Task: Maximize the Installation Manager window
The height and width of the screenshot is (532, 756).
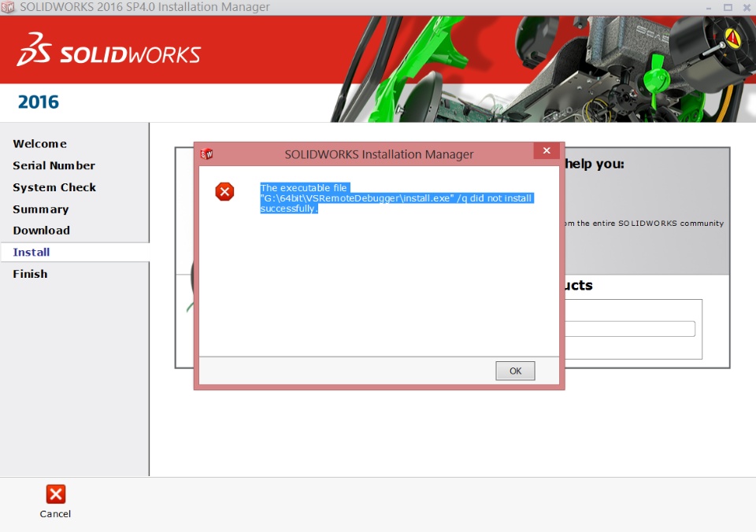Action: click(x=728, y=7)
